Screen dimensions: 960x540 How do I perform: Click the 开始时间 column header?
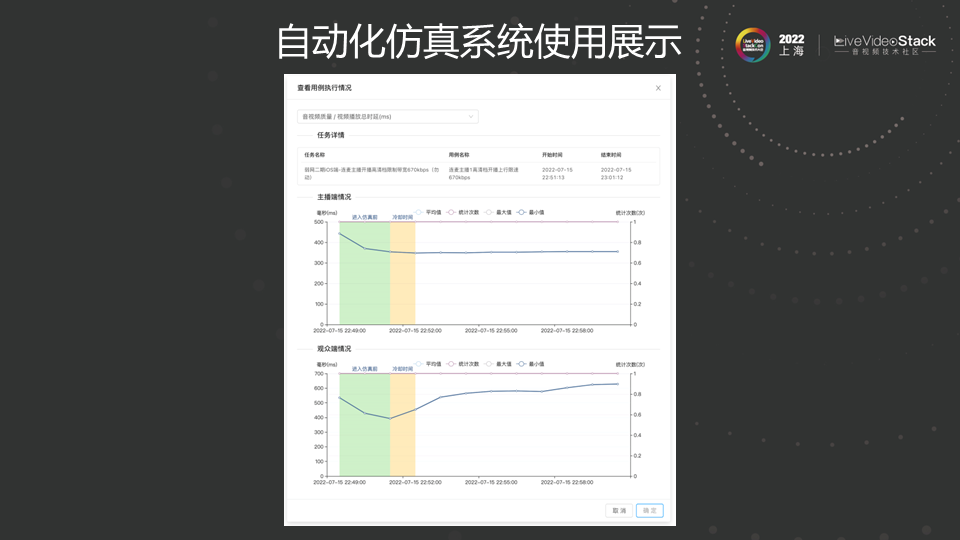click(x=553, y=155)
